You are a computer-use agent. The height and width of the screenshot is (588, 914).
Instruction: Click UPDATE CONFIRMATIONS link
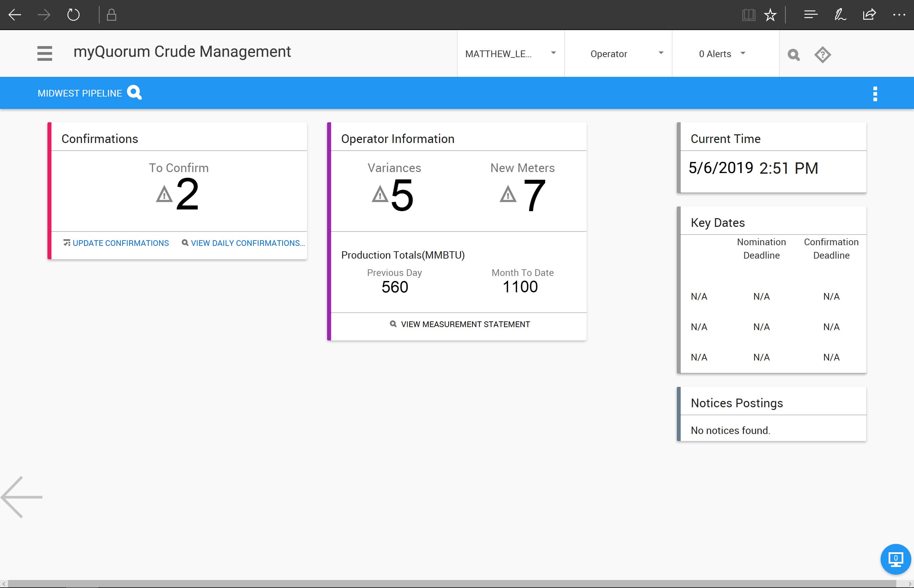(x=116, y=243)
